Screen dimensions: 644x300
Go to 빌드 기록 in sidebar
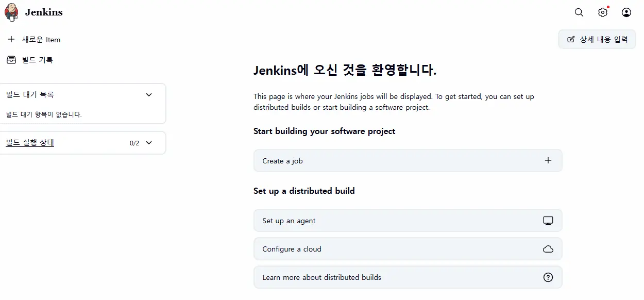click(38, 60)
